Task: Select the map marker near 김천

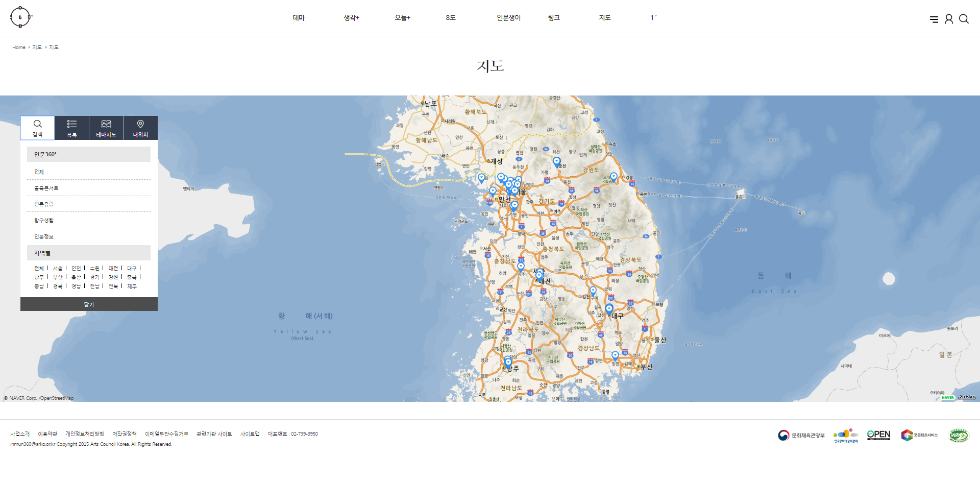Action: coord(593,291)
